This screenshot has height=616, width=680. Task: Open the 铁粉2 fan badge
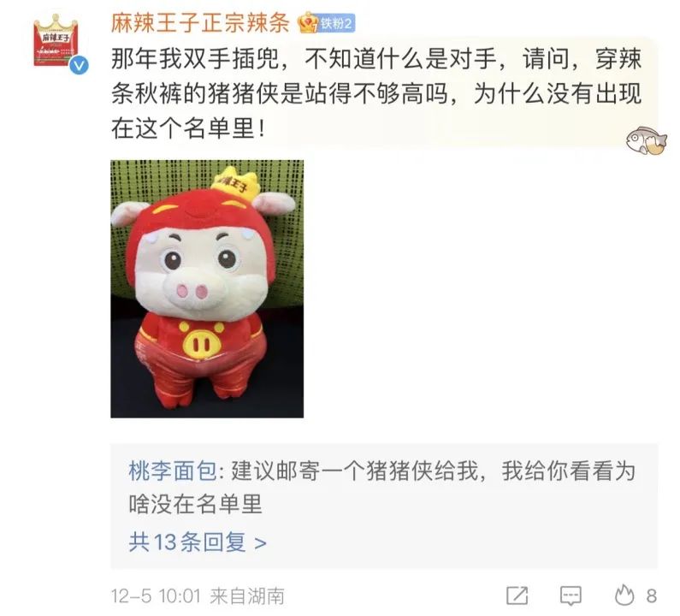(336, 23)
